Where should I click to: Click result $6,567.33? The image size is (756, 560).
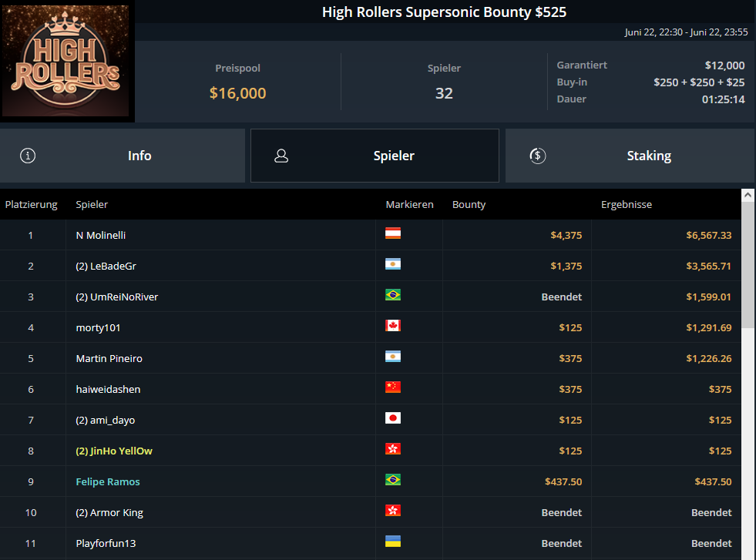(709, 235)
